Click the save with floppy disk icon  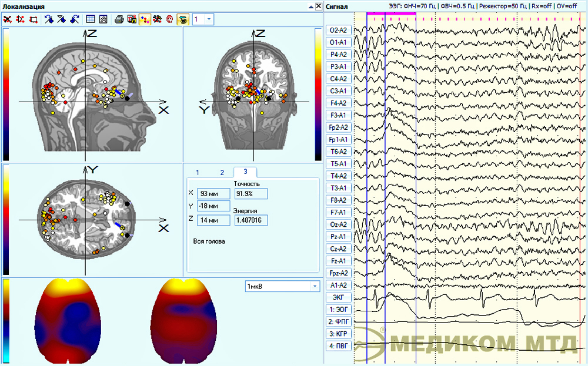tap(132, 19)
